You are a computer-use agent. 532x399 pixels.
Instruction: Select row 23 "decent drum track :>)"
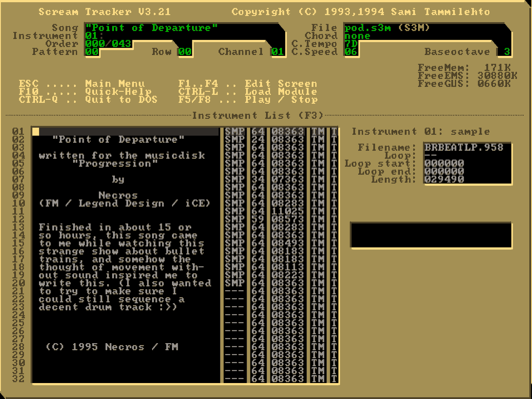(x=109, y=307)
